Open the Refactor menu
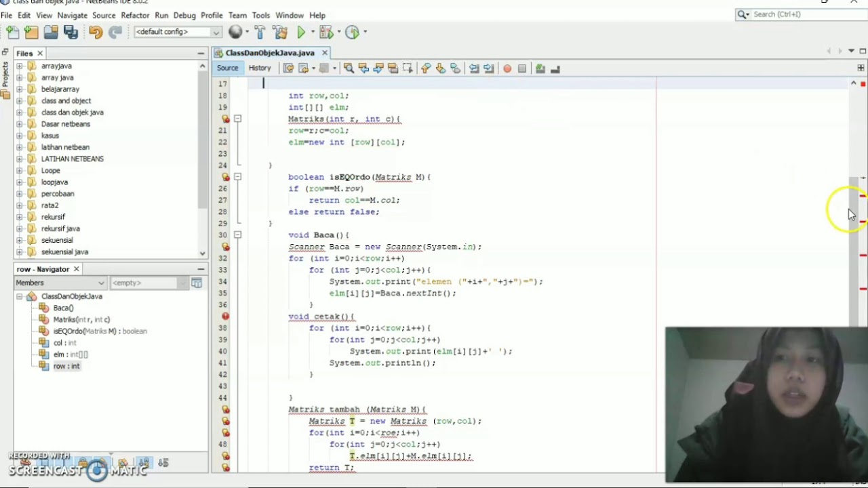868x488 pixels. (x=135, y=15)
